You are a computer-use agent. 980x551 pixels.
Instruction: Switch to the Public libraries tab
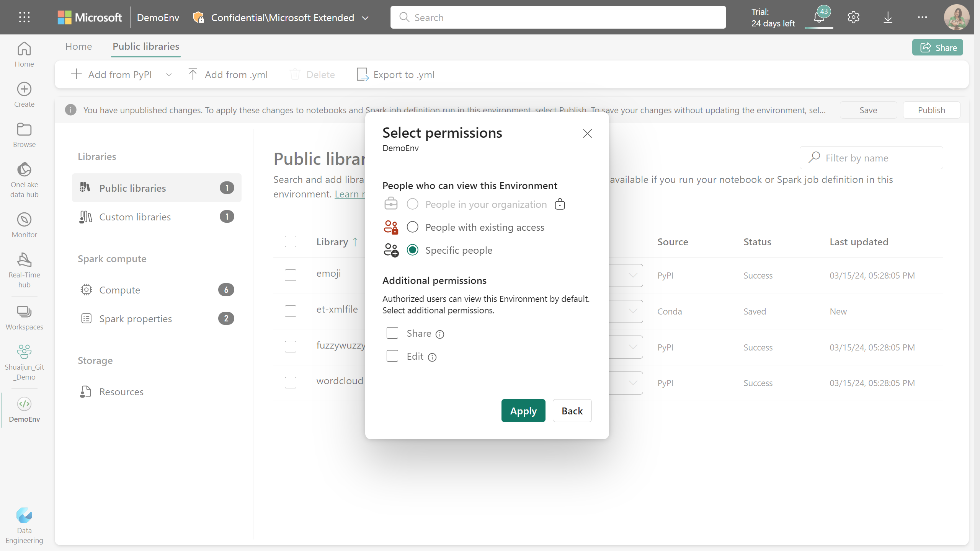coord(145,46)
